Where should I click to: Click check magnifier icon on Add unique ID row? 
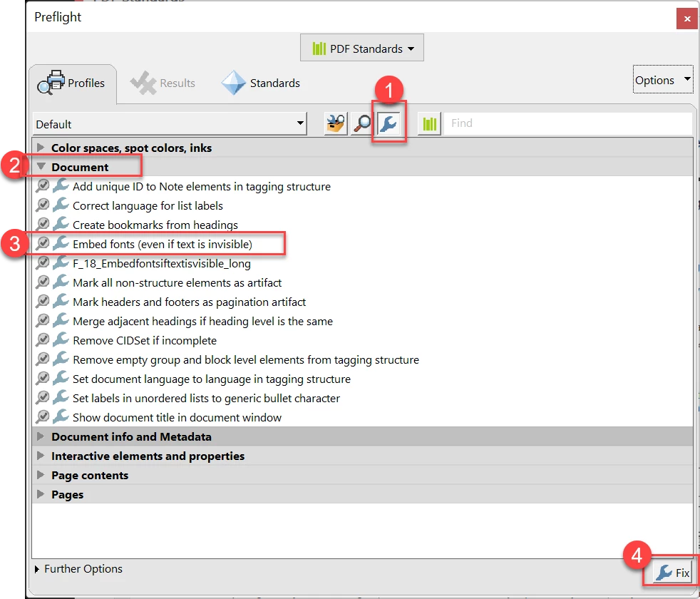pyautogui.click(x=42, y=186)
